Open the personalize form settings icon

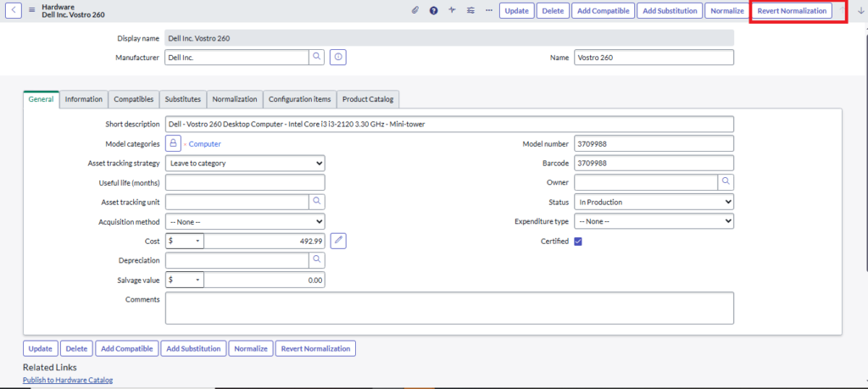tap(470, 10)
